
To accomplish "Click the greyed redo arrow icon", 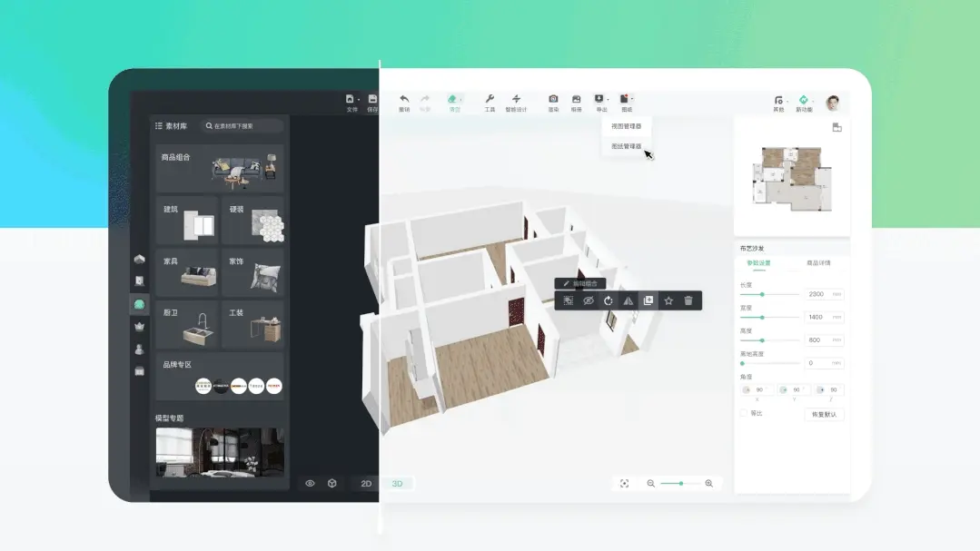I will tap(425, 99).
